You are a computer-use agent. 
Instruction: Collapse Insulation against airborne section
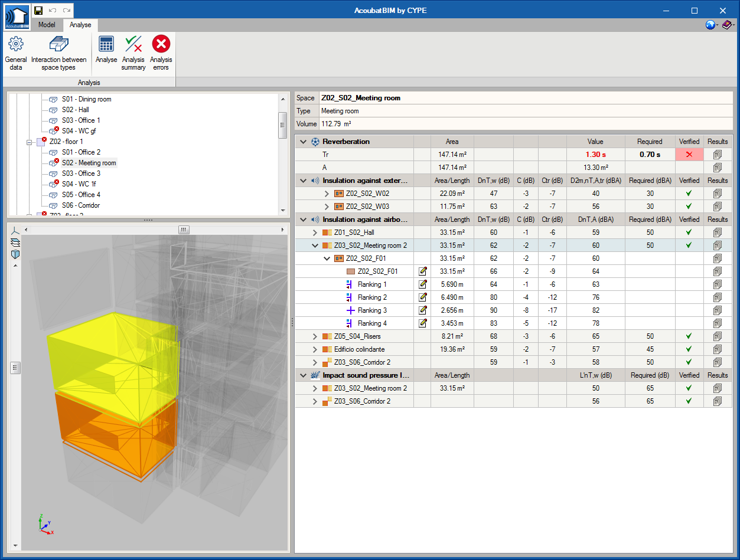tap(304, 220)
